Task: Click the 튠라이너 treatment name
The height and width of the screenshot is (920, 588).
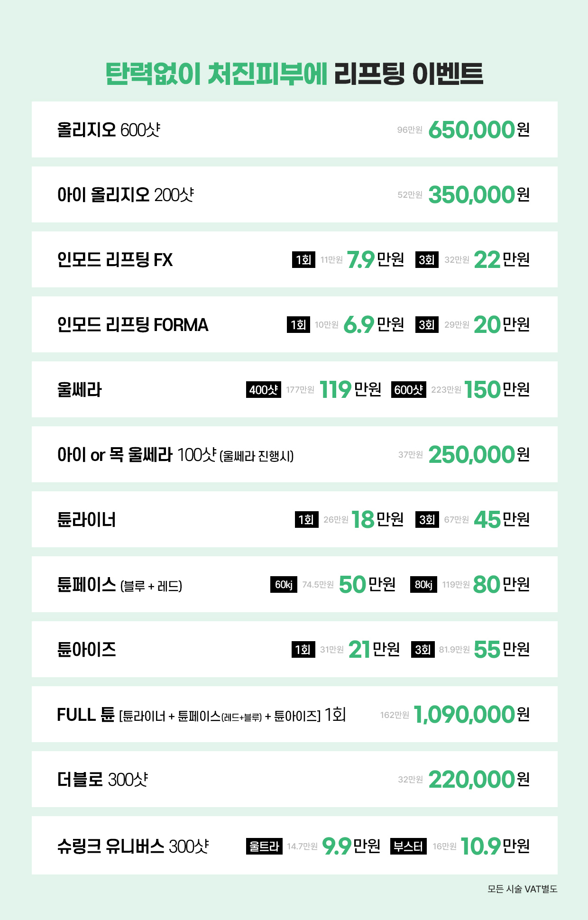Action: coord(86,520)
